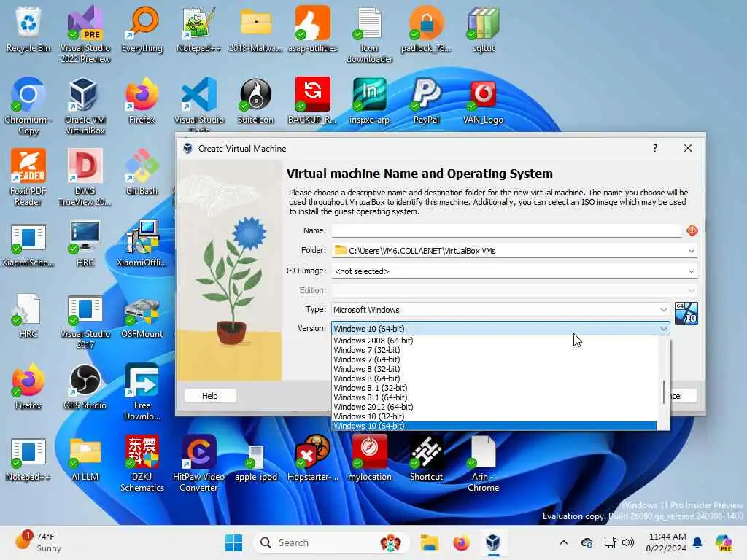The width and height of the screenshot is (747, 560).
Task: Expand the Folder path dropdown
Action: [x=691, y=251]
